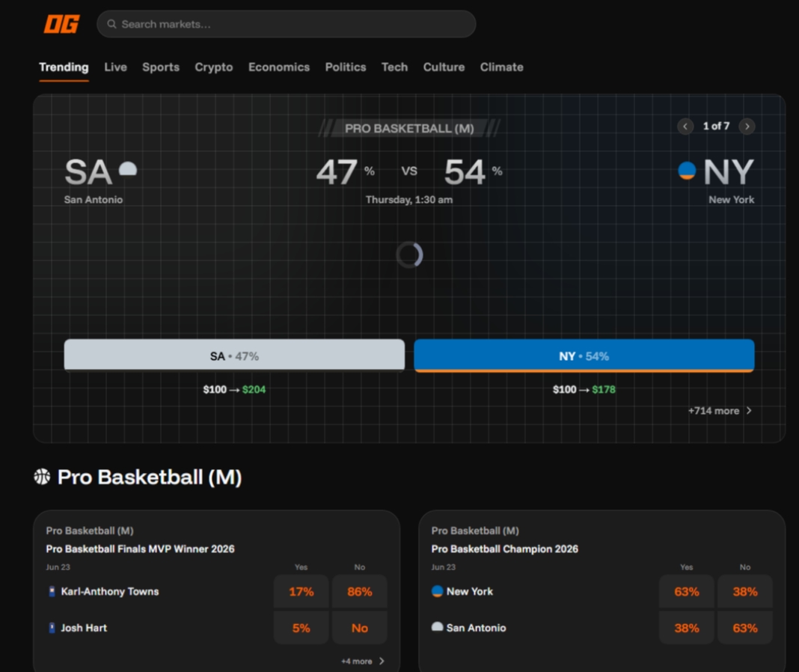Expand +4 more MVP candidates
The width and height of the screenshot is (799, 672).
[362, 662]
